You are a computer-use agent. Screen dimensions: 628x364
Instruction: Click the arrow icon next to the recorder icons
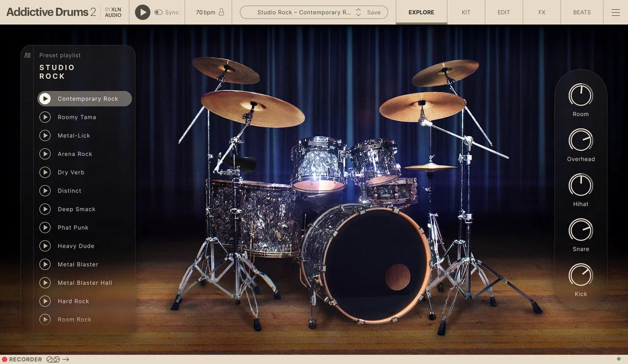65,359
